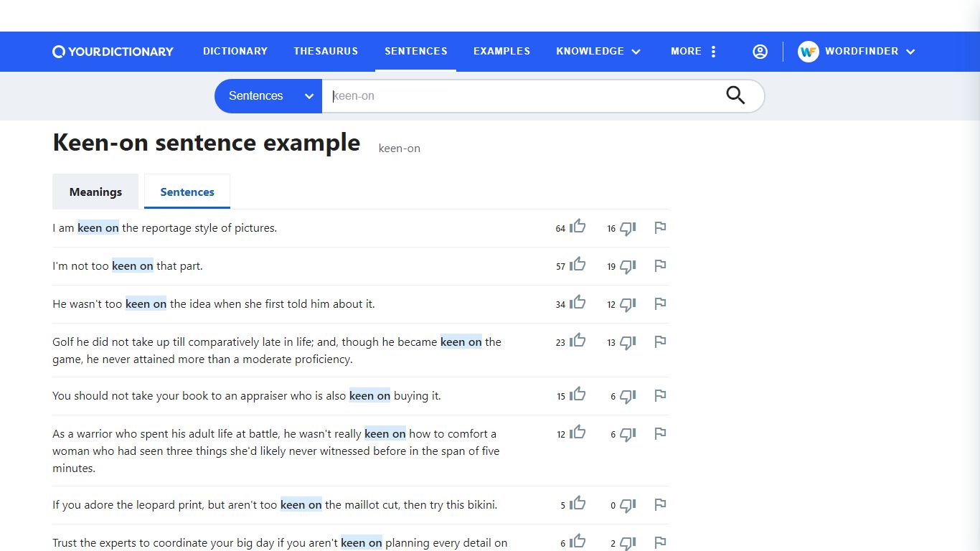
Task: Report the 'He wasn't too keen on the idea' sentence
Action: (x=660, y=304)
